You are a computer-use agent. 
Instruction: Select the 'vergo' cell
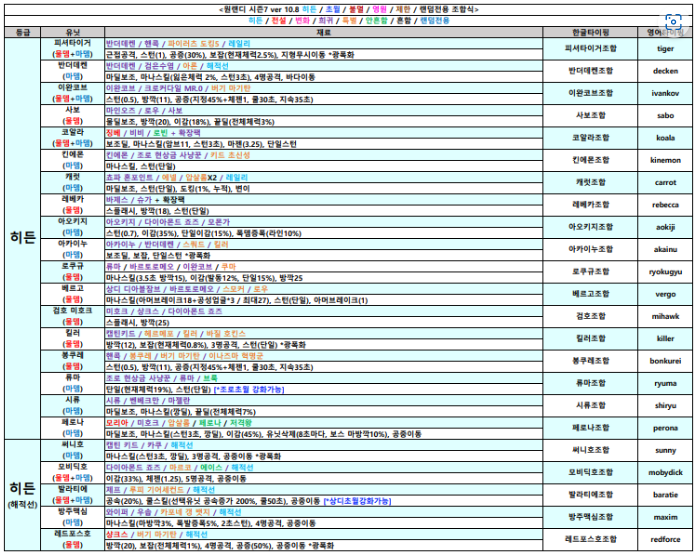click(x=665, y=294)
